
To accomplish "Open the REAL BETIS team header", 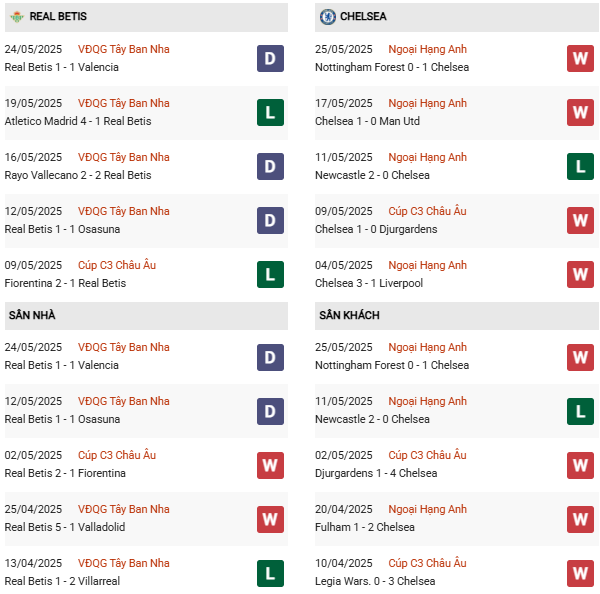I will click(x=57, y=16).
